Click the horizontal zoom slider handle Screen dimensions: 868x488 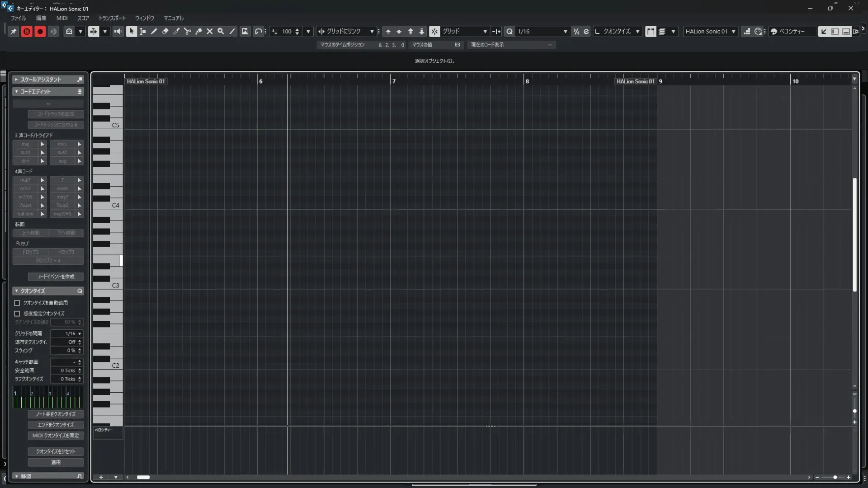[835, 477]
